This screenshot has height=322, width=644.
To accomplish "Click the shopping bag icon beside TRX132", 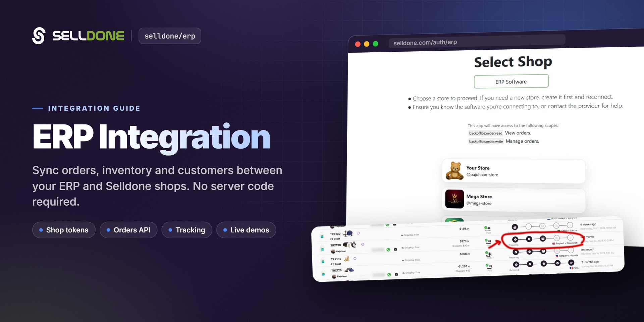I will point(323,261).
